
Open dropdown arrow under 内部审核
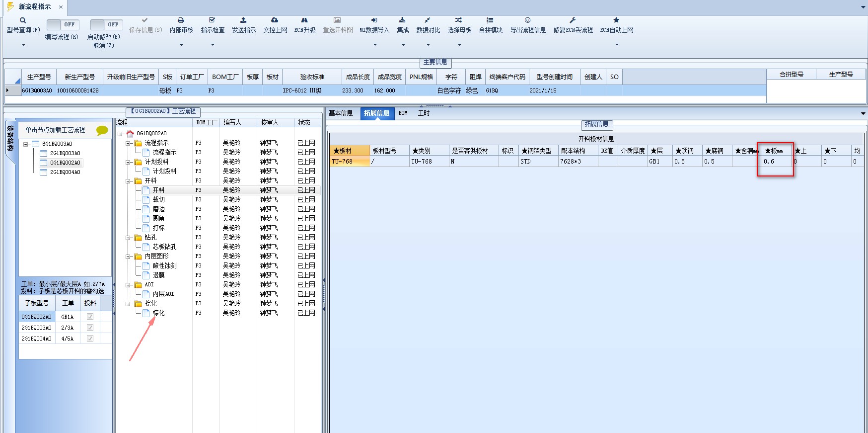(x=181, y=45)
